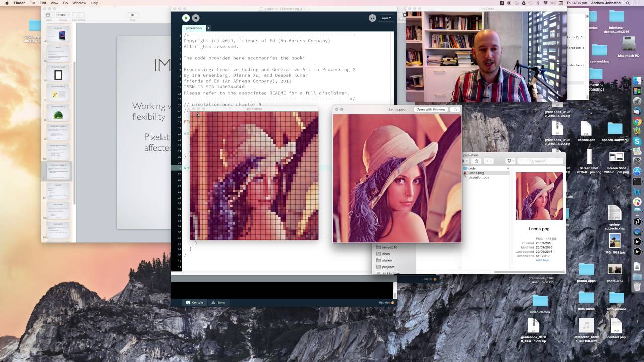Open Launchpad rocket in the Dock
The height and width of the screenshot is (362, 644).
coord(637,101)
